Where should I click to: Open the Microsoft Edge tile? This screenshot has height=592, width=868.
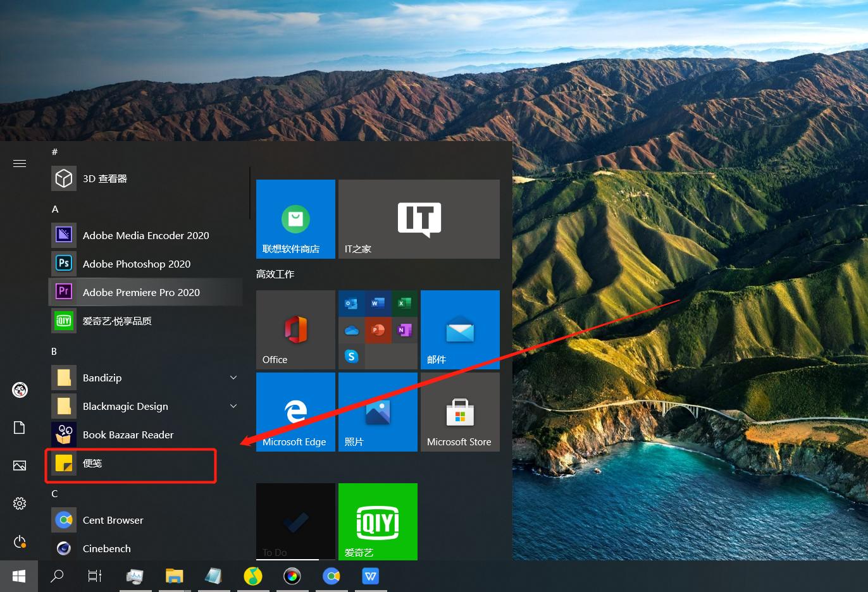pos(295,412)
